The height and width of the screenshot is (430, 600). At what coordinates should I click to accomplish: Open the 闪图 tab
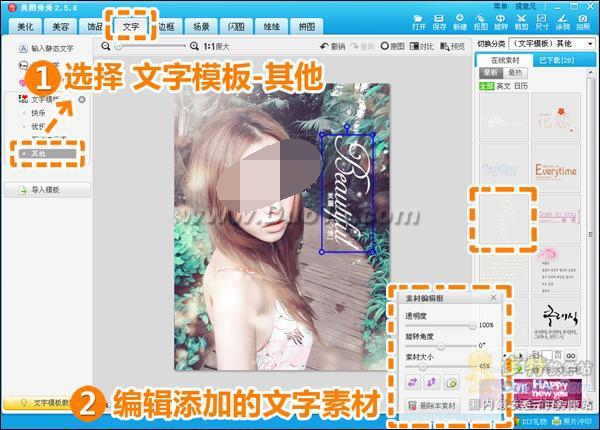(236, 26)
